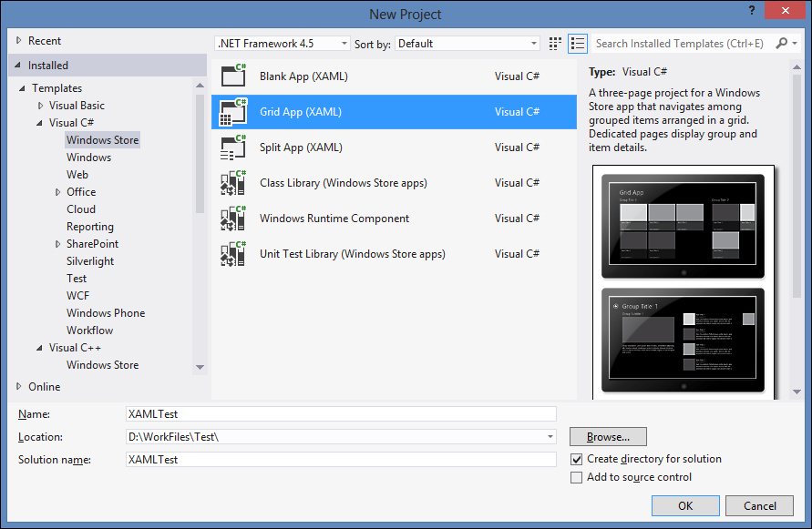Switch to medium icons list view
Viewport: 812px width, 529px height.
coord(578,44)
